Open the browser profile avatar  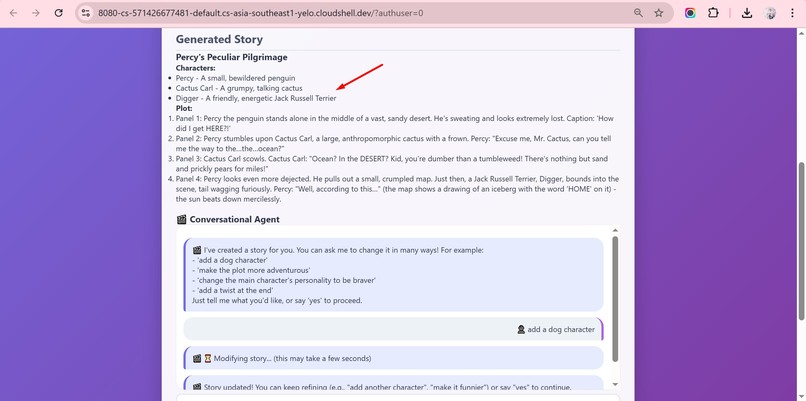tap(770, 13)
